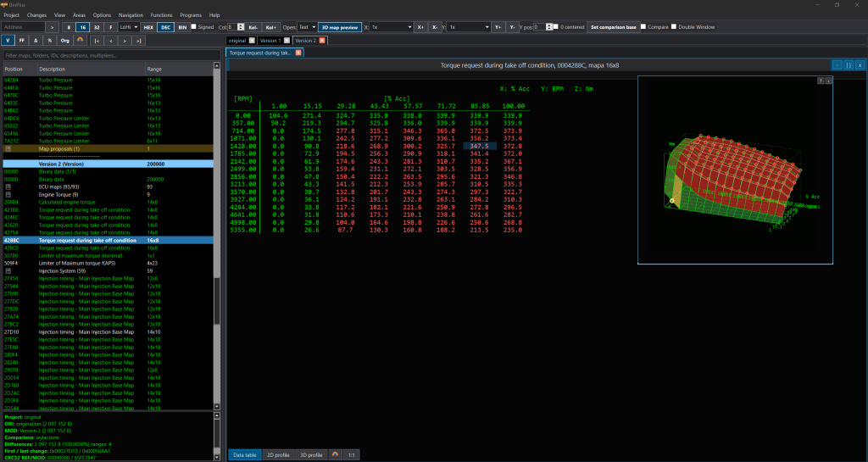Tick the Compare checkbox
868x462 pixels.
pyautogui.click(x=643, y=26)
